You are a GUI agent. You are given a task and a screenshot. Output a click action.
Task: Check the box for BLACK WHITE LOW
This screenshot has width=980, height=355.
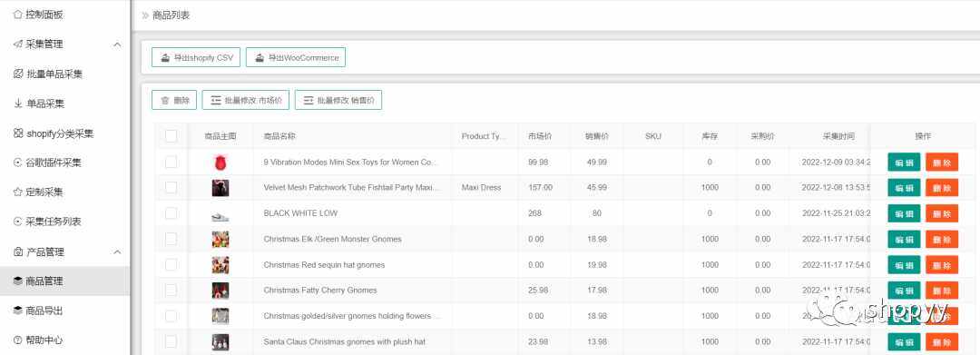point(171,213)
